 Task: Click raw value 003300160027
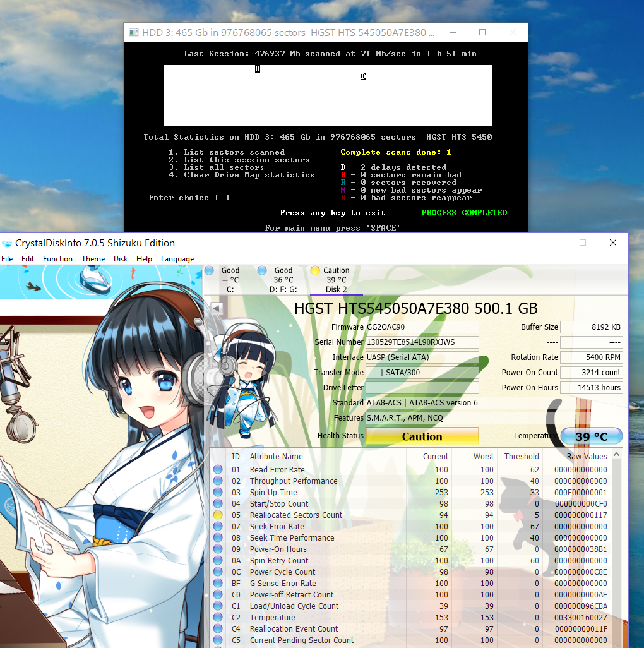click(x=580, y=618)
